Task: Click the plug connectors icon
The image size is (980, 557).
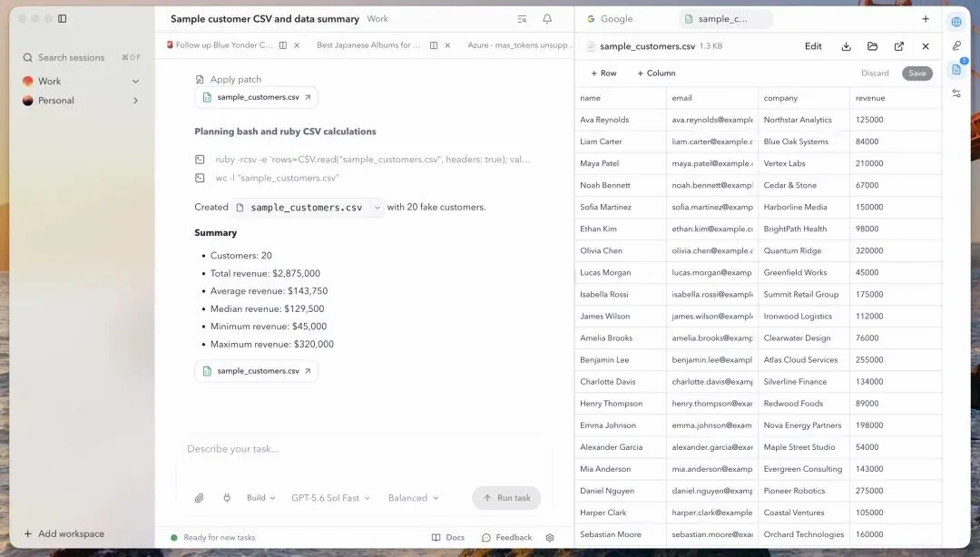Action: tap(227, 498)
